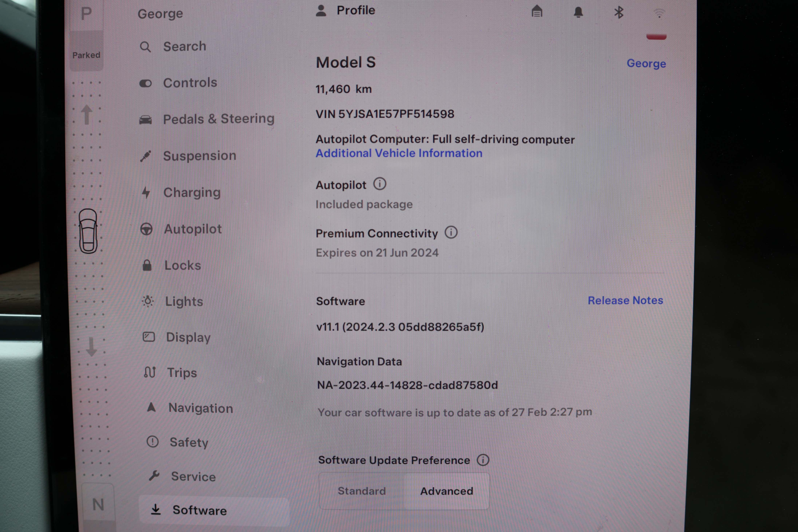Image resolution: width=798 pixels, height=532 pixels.
Task: Click the Profile person icon
Action: 321,11
